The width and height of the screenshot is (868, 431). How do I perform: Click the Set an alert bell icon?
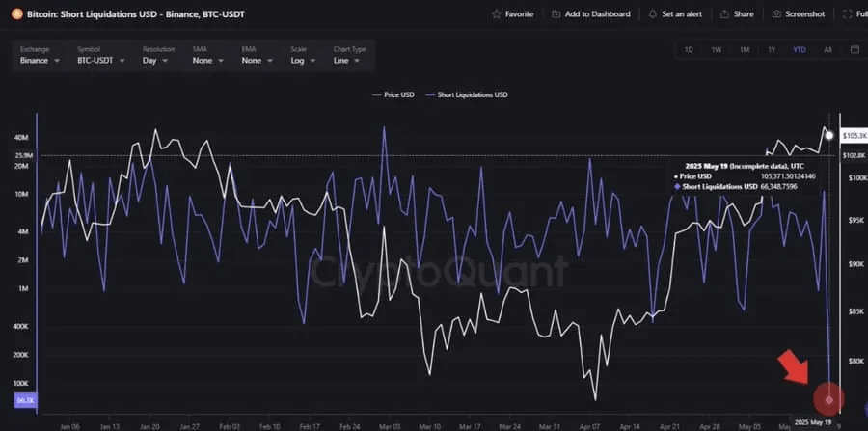pos(653,14)
